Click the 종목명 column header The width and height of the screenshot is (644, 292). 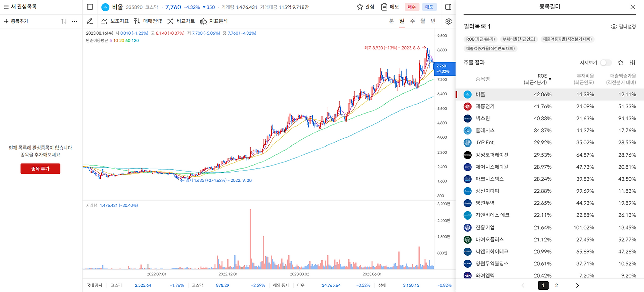tap(482, 79)
